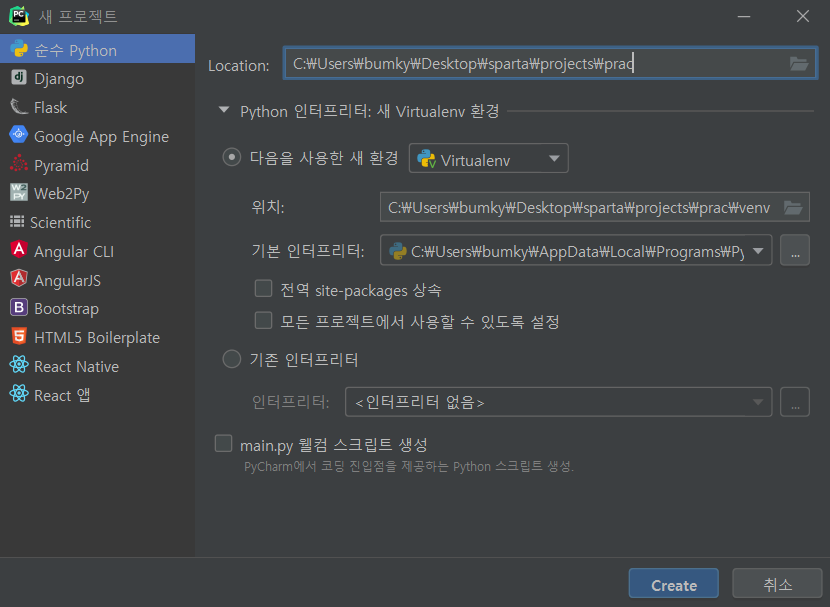The height and width of the screenshot is (607, 830).
Task: Select Django in project type list
Action: tap(59, 78)
